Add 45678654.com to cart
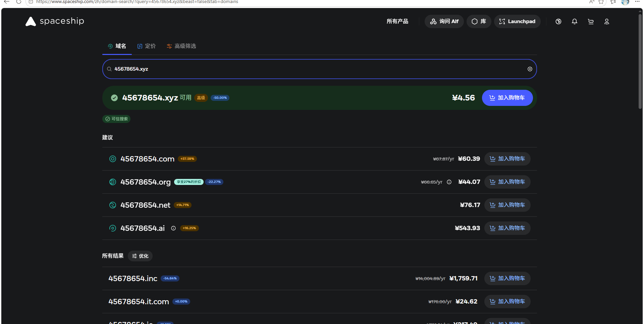This screenshot has height=324, width=644. point(507,159)
